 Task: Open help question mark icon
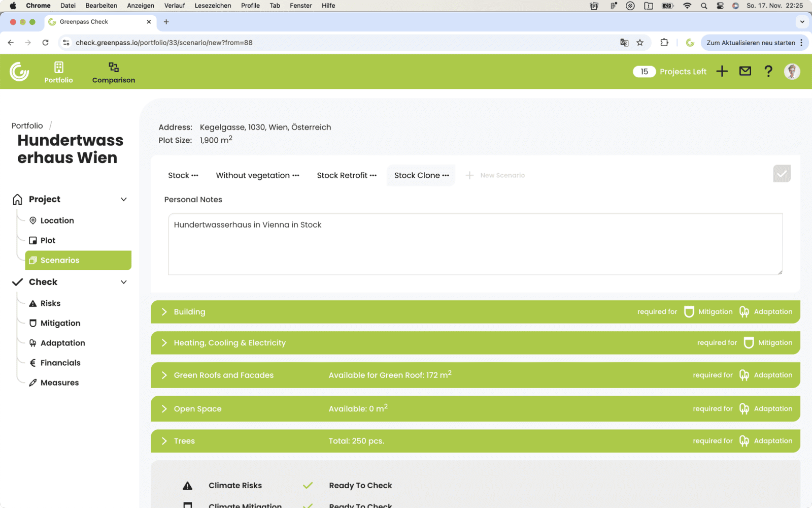768,71
